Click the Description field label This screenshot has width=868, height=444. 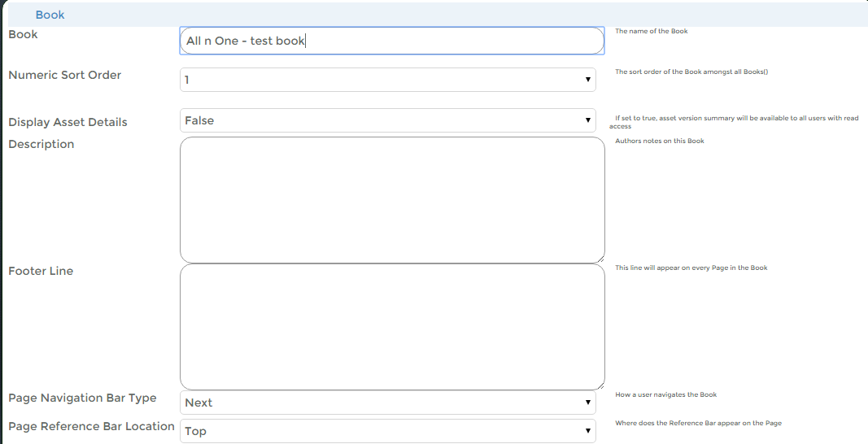41,144
